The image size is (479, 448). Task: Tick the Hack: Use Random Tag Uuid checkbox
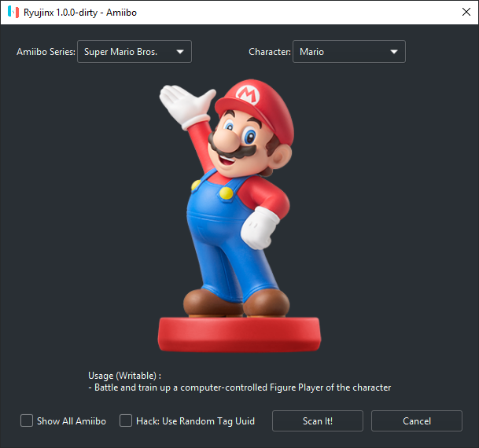coord(126,420)
